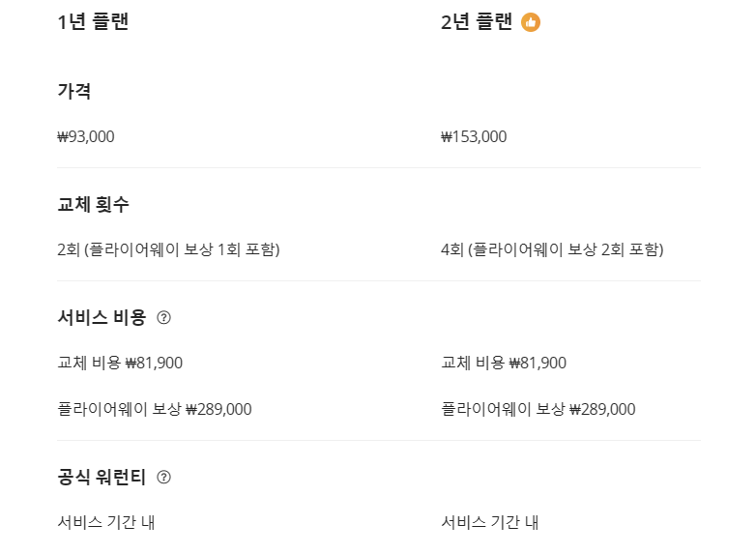
Task: Click the 교체 횟수 section title
Action: point(93,204)
